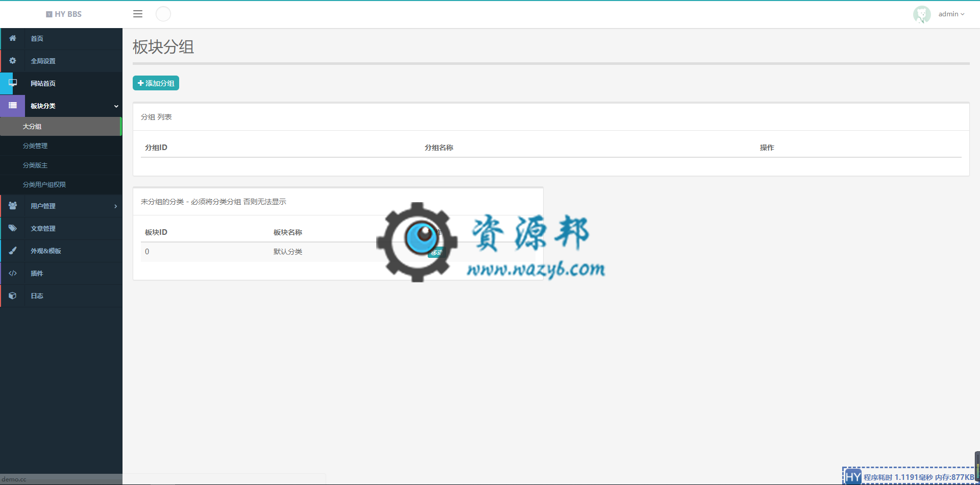Click the HY BBS logo
Viewport: 980px width, 485px height.
64,14
